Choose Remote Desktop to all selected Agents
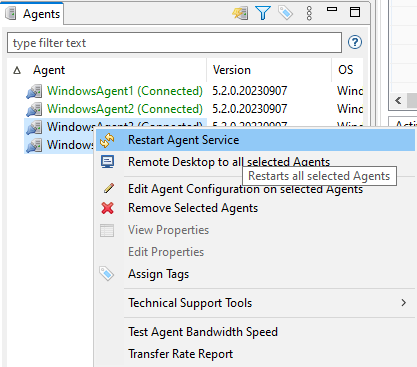The width and height of the screenshot is (417, 367). pos(229,162)
